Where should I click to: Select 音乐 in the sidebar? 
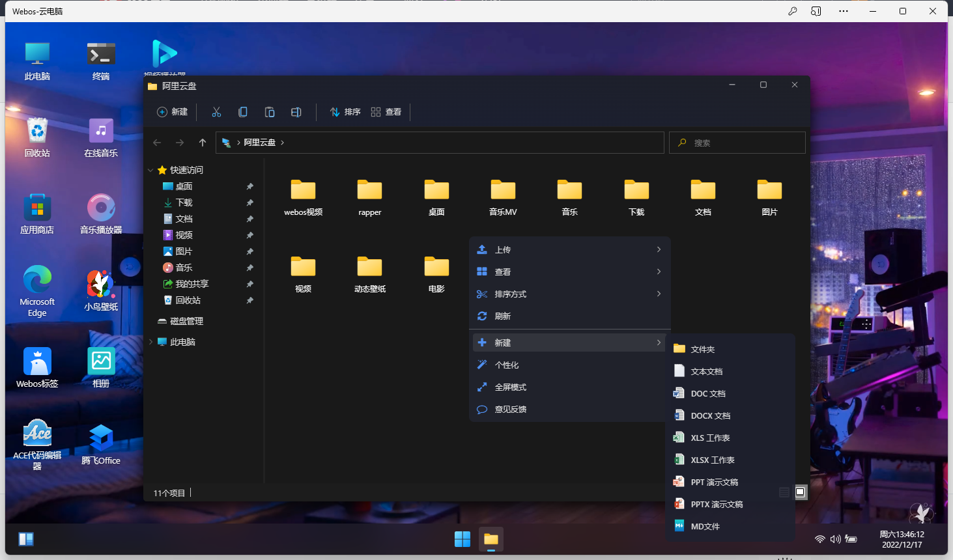coord(184,268)
